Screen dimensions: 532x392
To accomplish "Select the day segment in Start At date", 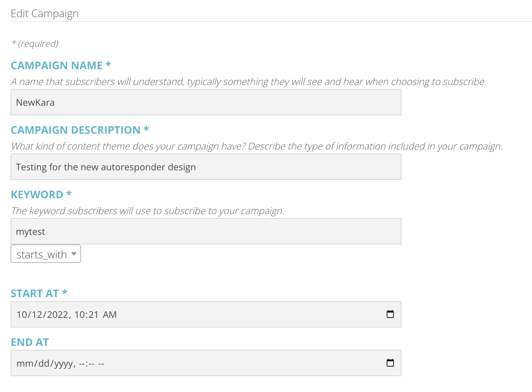I will point(36,315).
